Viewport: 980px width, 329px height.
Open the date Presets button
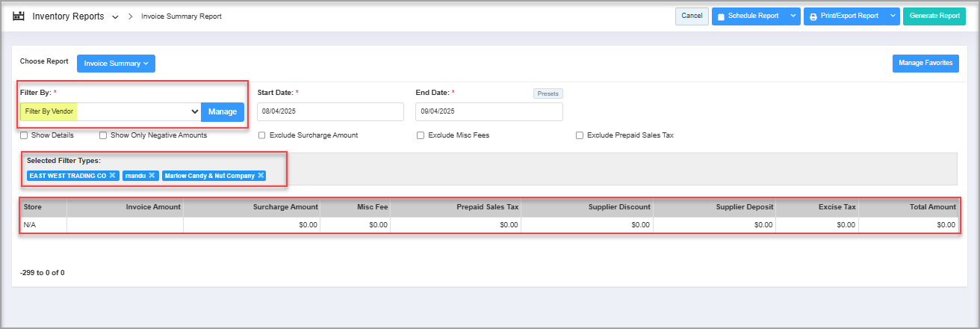(x=548, y=93)
